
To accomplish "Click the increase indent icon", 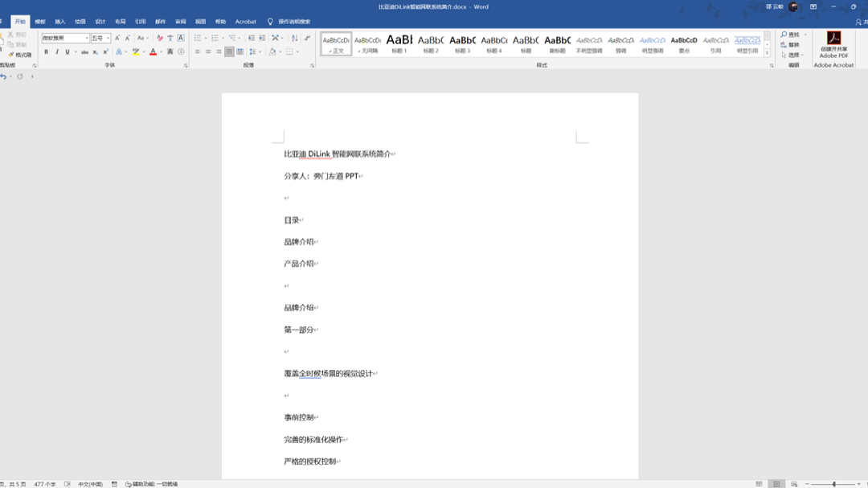I will (x=262, y=38).
